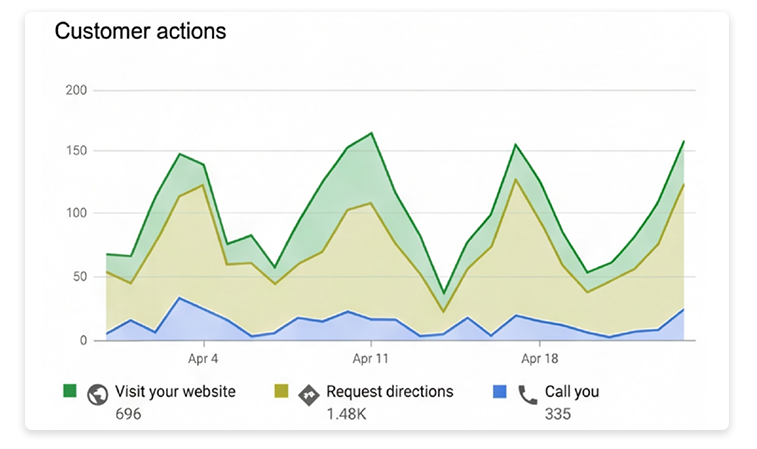Select the Request directions legend label
757x449 pixels.
pos(390,392)
